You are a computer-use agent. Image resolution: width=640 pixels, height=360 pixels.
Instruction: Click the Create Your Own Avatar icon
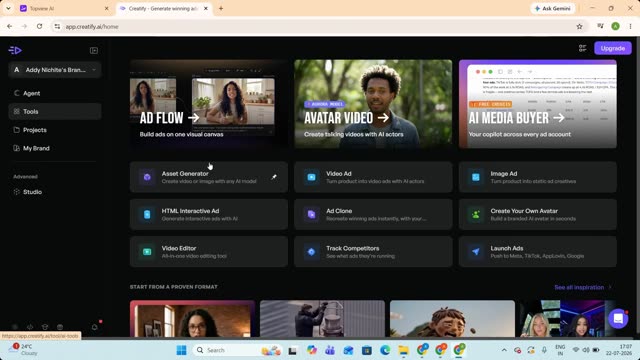pyautogui.click(x=476, y=214)
